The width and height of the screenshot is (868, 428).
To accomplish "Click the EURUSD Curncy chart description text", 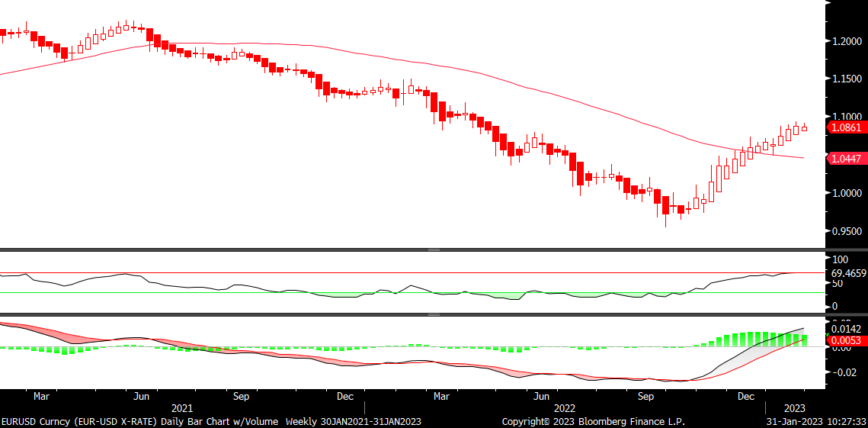I will (x=219, y=421).
